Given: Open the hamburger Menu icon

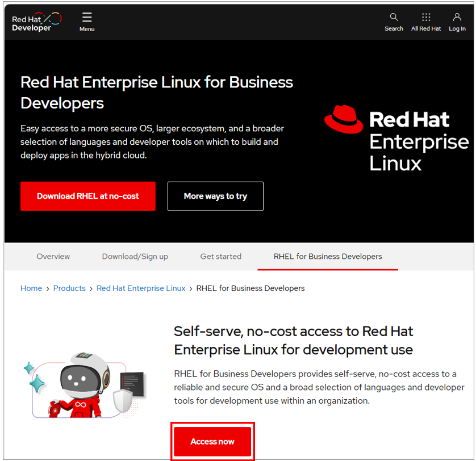Looking at the screenshot, I should 87,17.
